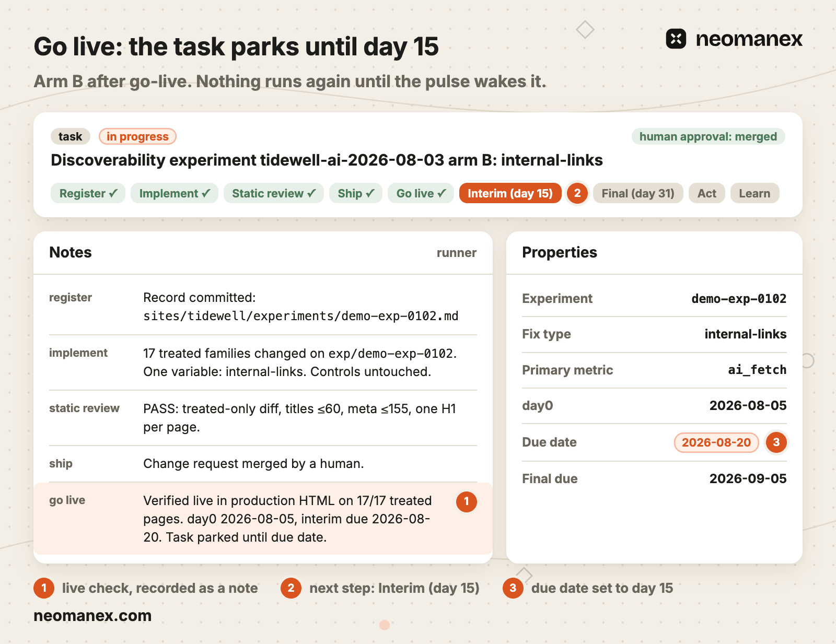Viewport: 836px width, 644px height.
Task: Select the Go live step pill
Action: click(x=421, y=193)
